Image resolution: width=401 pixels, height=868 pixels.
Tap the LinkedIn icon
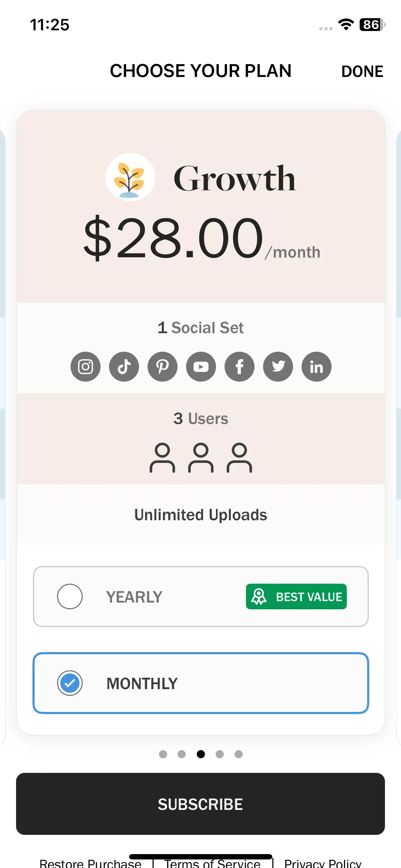point(317,367)
